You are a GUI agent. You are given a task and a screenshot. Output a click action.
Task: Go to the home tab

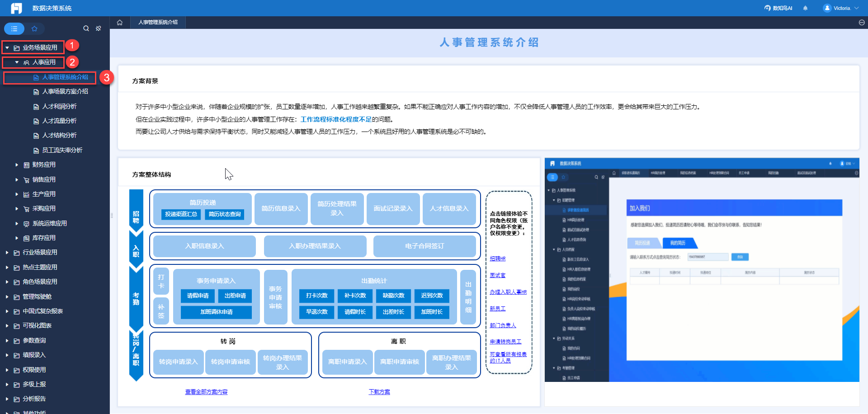pos(120,22)
